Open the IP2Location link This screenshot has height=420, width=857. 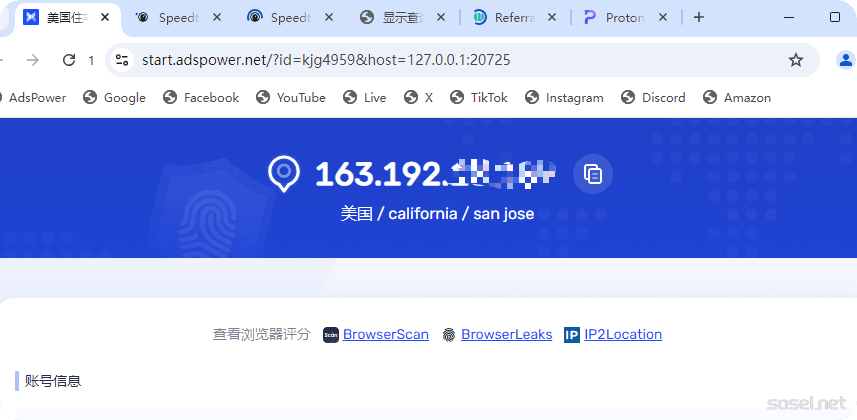(x=623, y=335)
